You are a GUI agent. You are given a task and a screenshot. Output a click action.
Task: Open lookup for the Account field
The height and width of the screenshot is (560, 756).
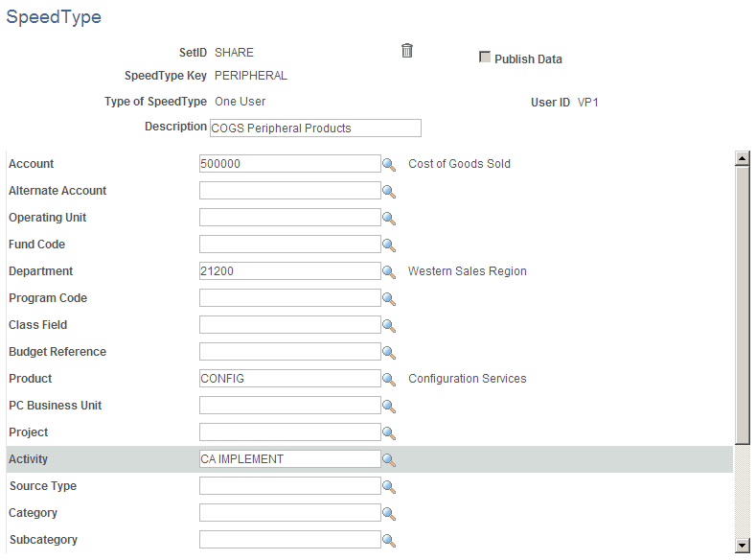[389, 165]
